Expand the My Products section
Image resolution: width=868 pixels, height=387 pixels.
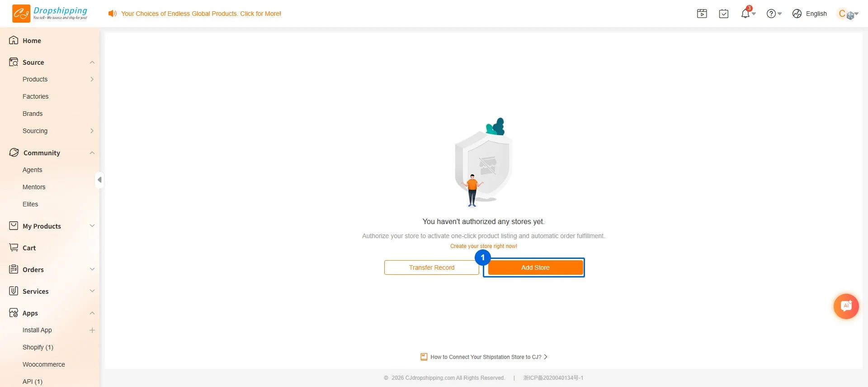pos(92,226)
